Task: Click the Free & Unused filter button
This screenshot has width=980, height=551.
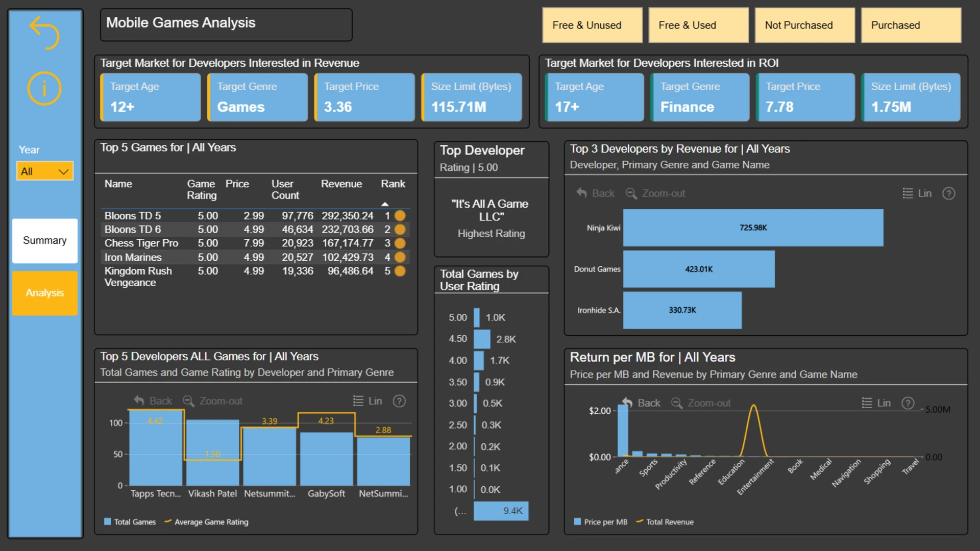Action: point(592,25)
